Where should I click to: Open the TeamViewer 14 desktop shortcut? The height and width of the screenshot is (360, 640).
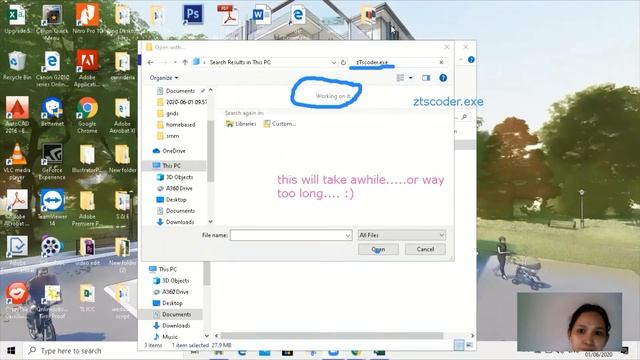coord(52,207)
